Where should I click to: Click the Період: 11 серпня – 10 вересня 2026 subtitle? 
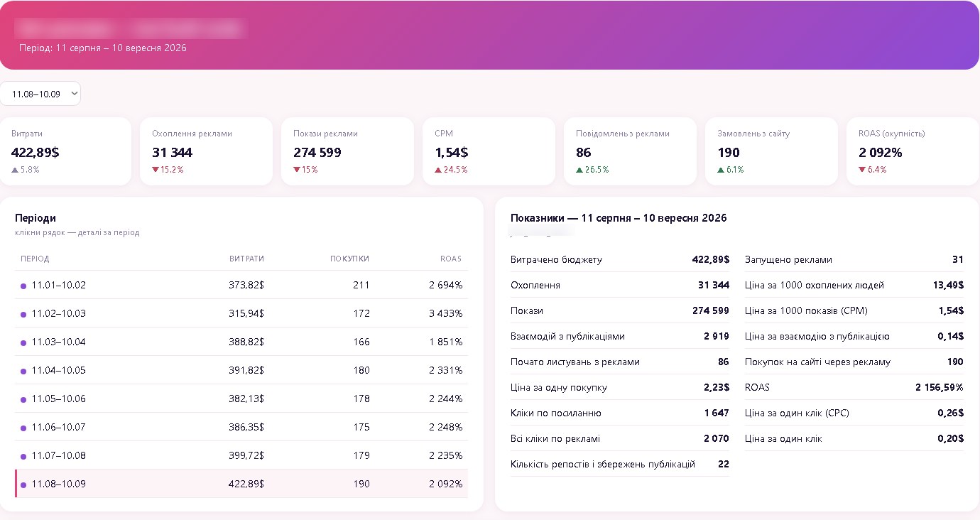pos(103,48)
